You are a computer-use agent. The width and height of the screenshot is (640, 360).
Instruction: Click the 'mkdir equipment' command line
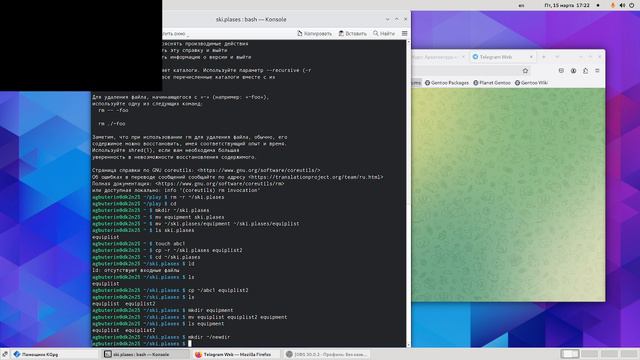click(x=210, y=310)
